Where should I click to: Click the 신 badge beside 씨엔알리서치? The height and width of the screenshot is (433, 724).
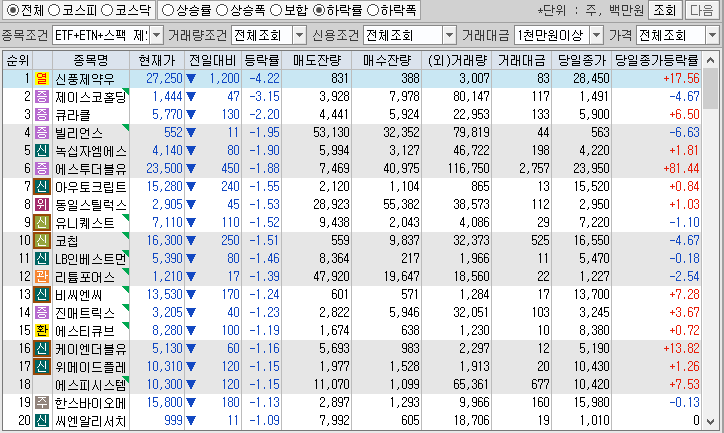click(x=42, y=421)
